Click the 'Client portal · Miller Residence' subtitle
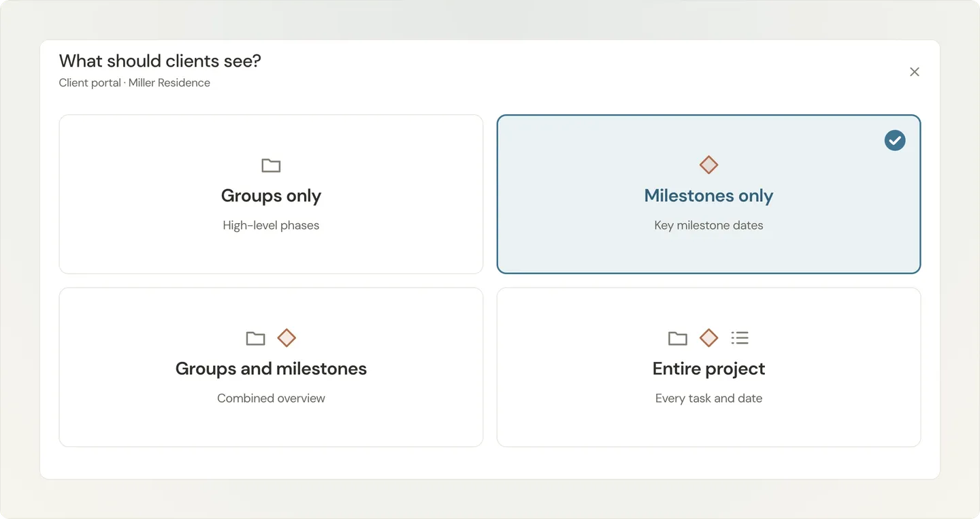The image size is (980, 519). click(135, 83)
